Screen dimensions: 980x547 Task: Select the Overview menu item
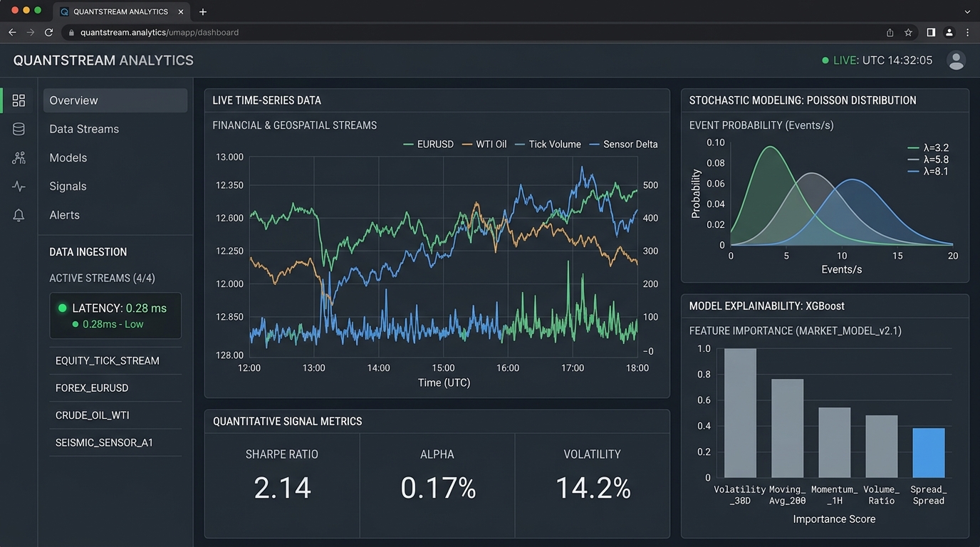[115, 100]
